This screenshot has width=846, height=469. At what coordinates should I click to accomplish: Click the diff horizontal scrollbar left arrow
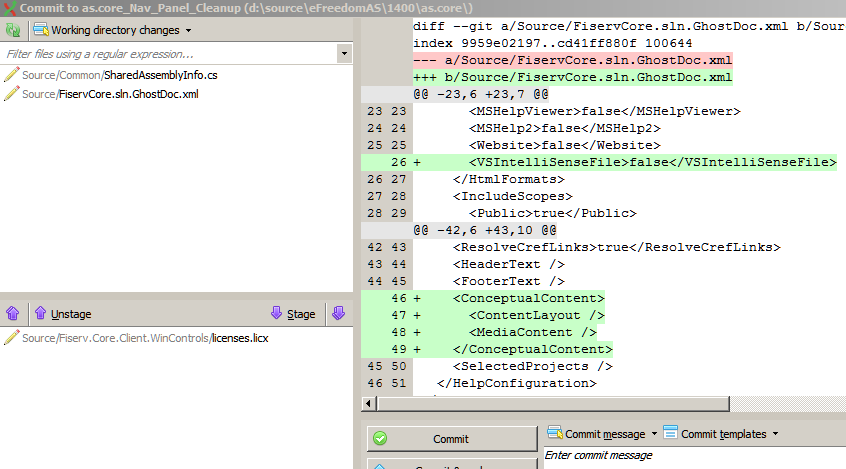(x=369, y=403)
